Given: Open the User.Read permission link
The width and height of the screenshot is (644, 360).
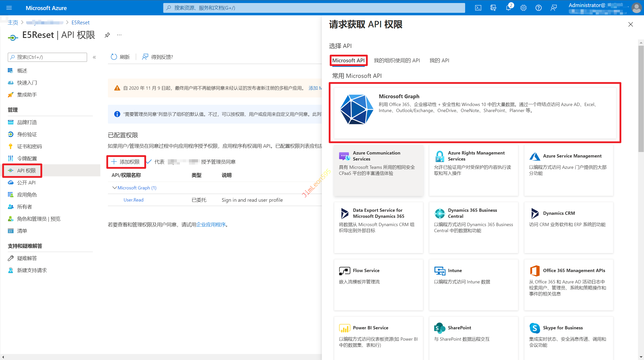Looking at the screenshot, I should [133, 200].
